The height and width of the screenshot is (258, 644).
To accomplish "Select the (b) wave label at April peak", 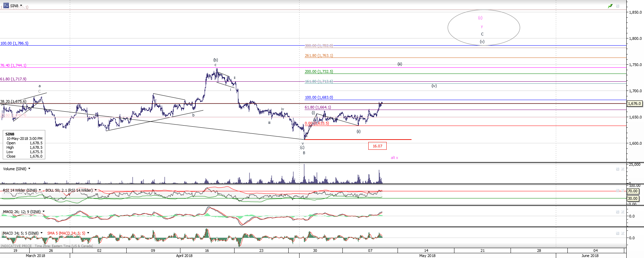I will click(x=215, y=60).
